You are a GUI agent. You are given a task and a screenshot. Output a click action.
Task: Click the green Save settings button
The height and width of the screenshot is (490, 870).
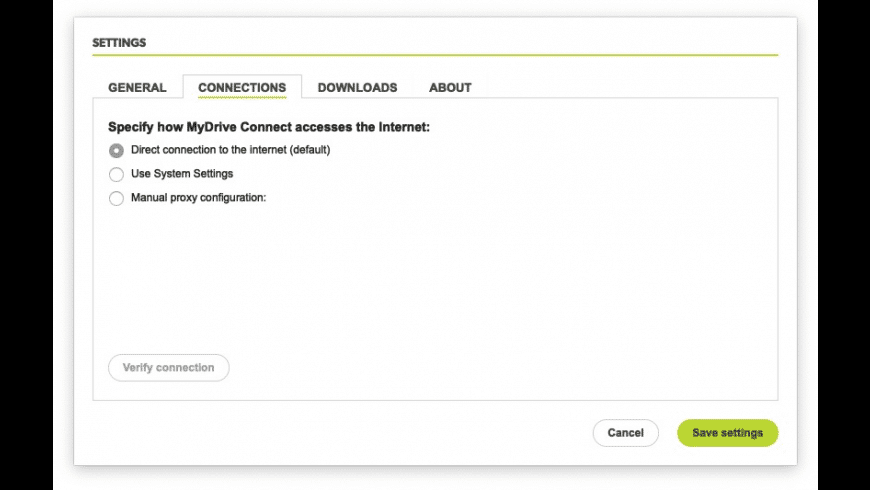727,433
